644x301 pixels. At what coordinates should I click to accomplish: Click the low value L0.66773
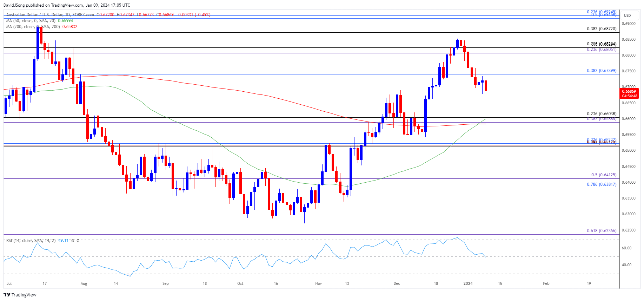(x=145, y=15)
